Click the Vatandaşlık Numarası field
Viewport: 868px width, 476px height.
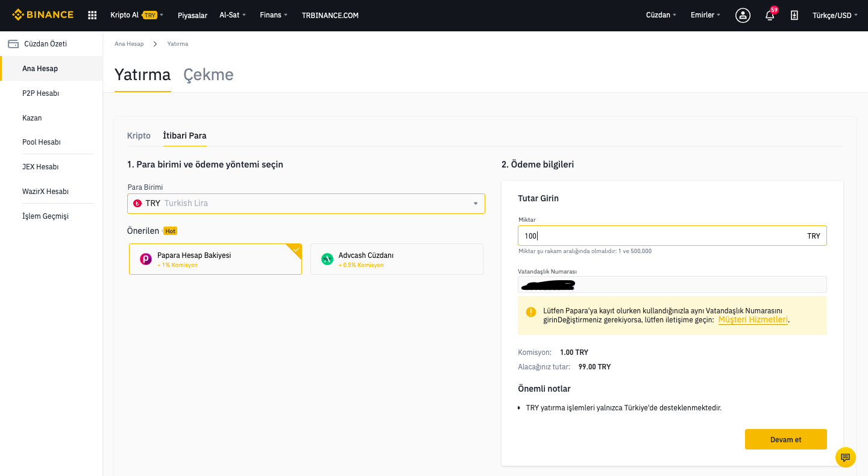click(x=672, y=284)
